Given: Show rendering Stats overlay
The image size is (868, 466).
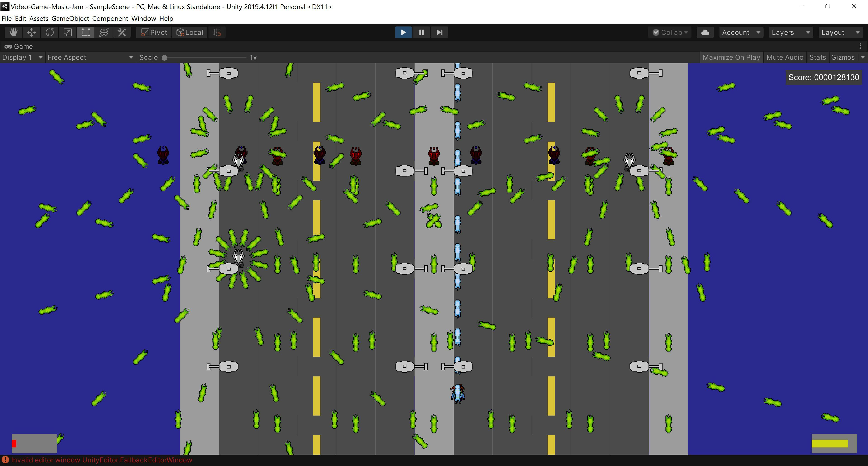Looking at the screenshot, I should point(817,57).
